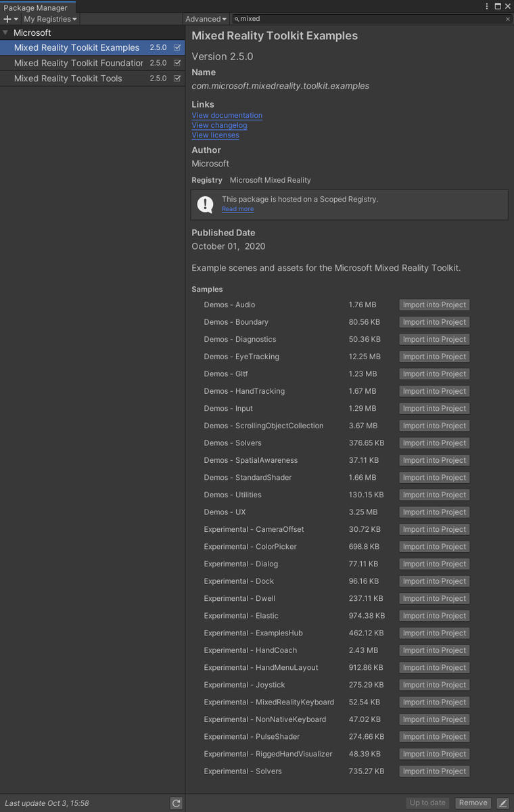Import Demos - StandardShader into project
This screenshot has width=514, height=812.
click(x=434, y=478)
